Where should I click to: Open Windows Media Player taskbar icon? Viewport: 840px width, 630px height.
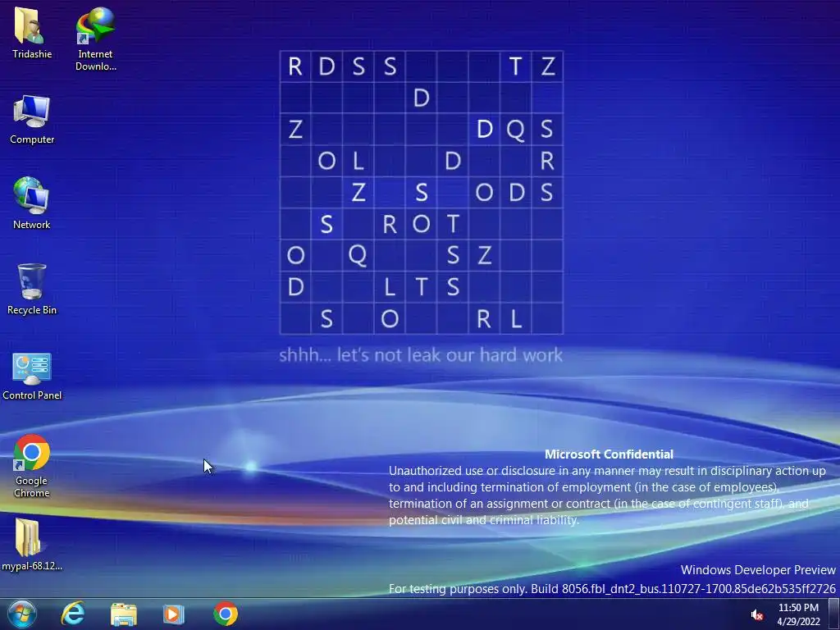click(173, 614)
